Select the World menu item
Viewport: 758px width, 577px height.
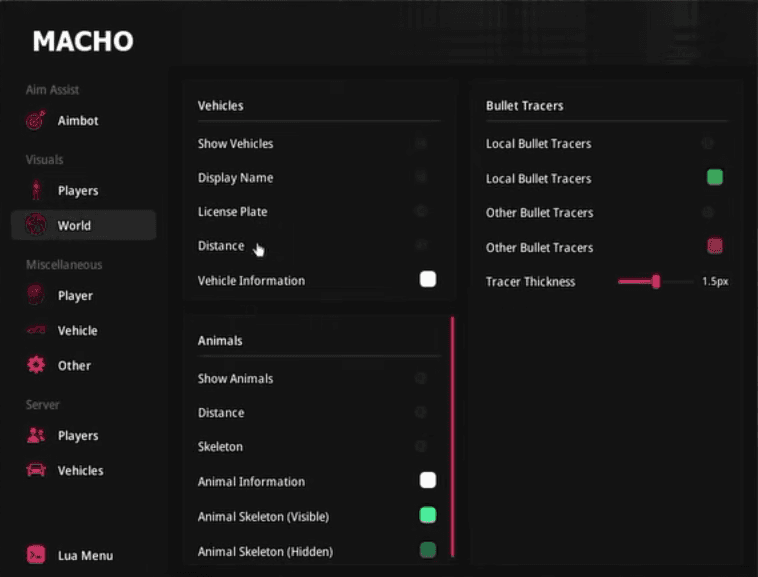click(83, 225)
